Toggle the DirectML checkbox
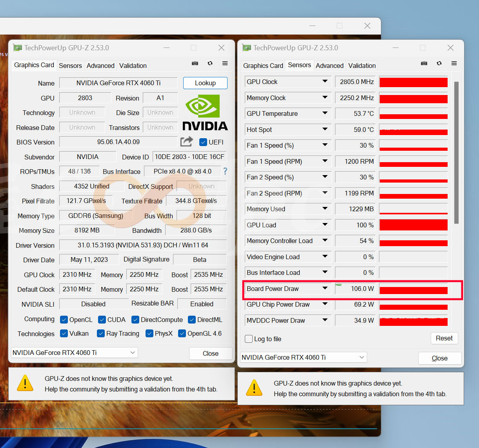The height and width of the screenshot is (448, 479). 192,320
